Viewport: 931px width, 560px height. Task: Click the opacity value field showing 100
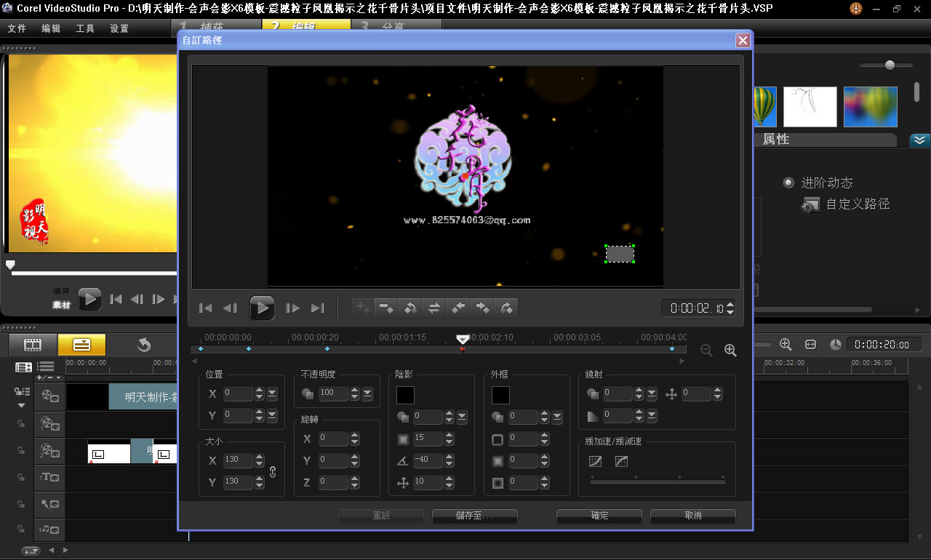click(x=334, y=393)
